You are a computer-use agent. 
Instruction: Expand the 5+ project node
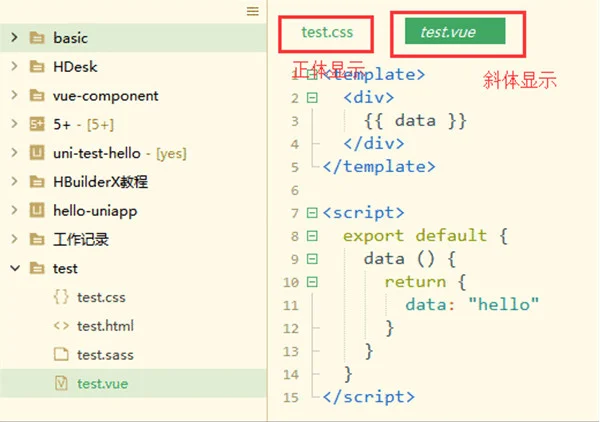pos(15,124)
